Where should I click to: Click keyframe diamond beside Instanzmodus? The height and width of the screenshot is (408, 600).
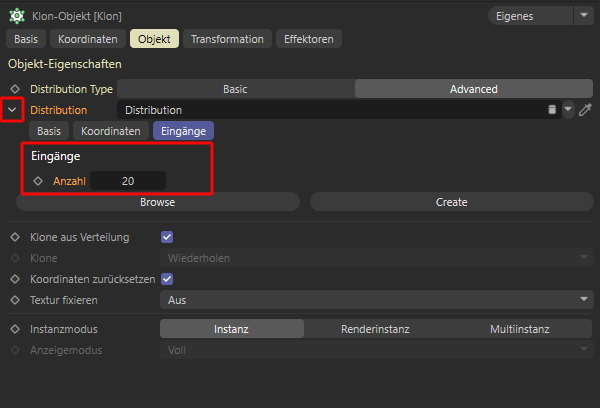15,329
